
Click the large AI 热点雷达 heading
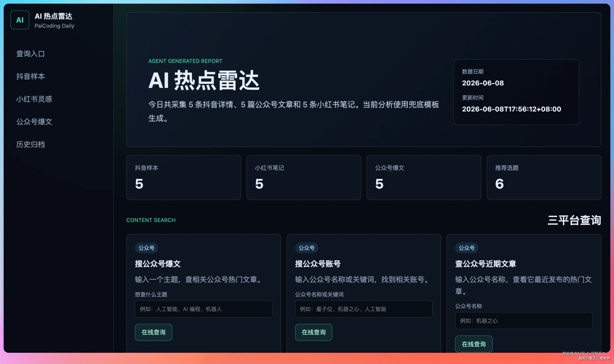click(x=204, y=80)
